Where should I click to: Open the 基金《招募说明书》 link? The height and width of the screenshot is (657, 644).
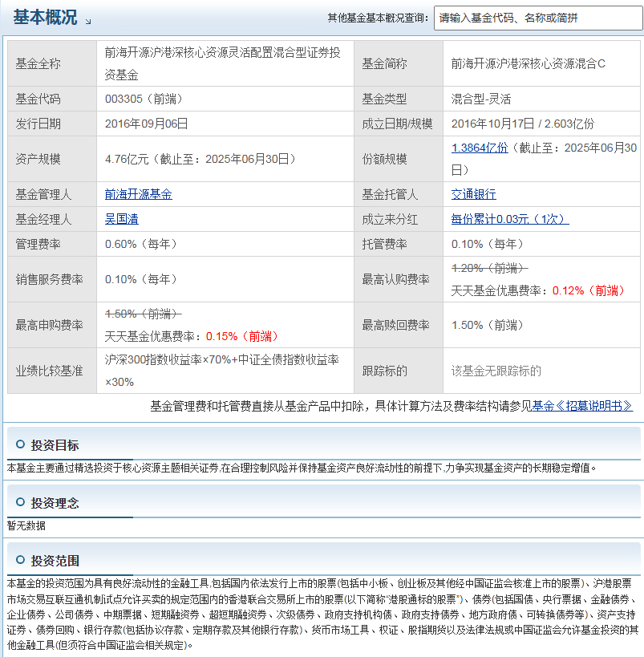[582, 406]
